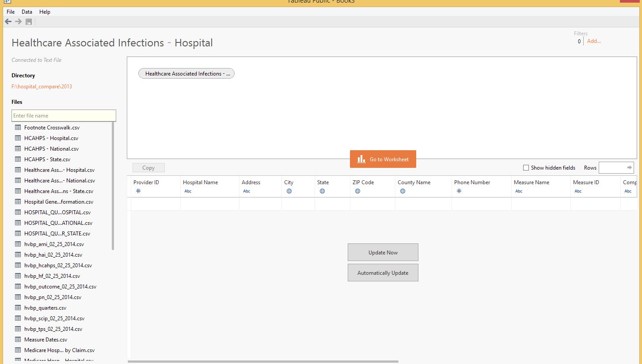Select hvbp_hf_02_25_2014.csv file
Screen dimensions: 642x364
[52, 276]
